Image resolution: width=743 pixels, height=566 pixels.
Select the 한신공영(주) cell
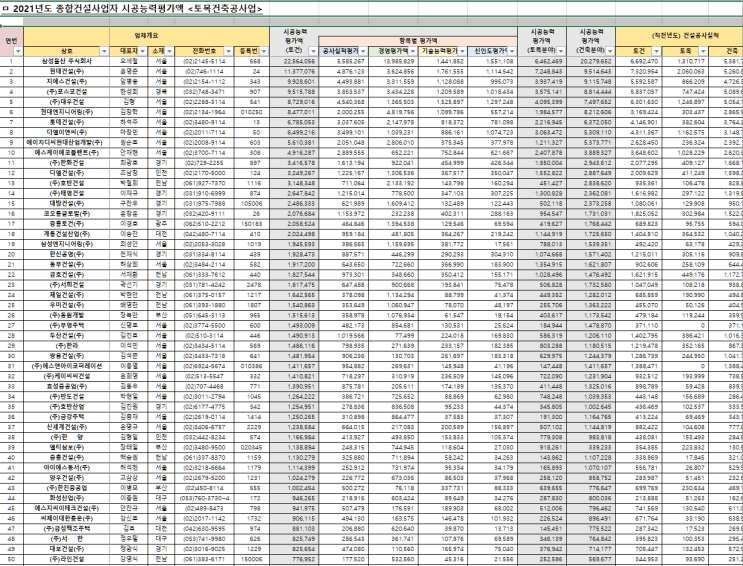click(66, 254)
